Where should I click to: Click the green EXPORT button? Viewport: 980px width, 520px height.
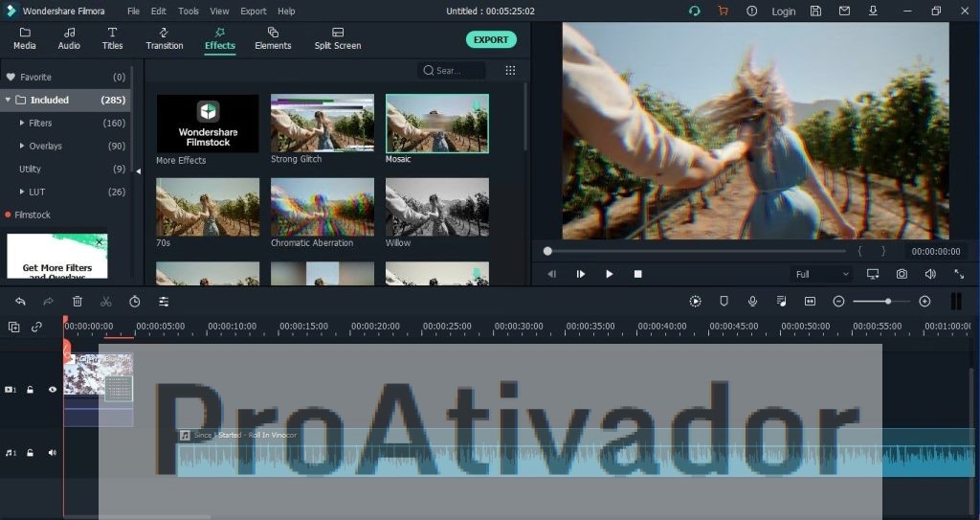click(x=491, y=39)
